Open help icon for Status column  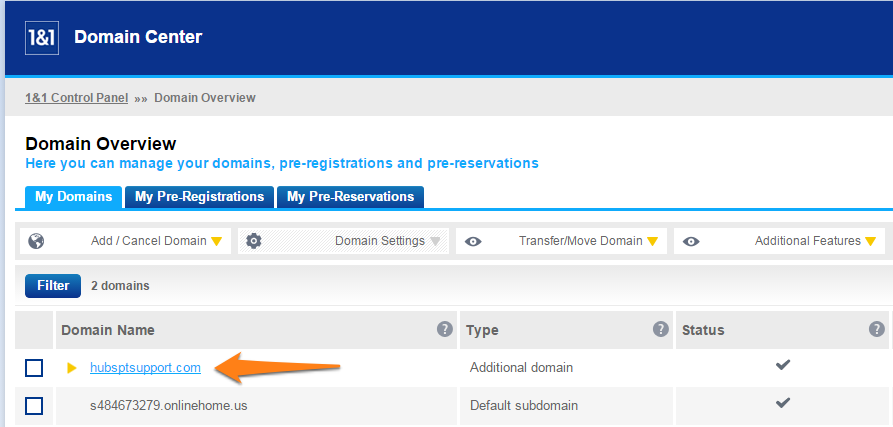coord(877,329)
